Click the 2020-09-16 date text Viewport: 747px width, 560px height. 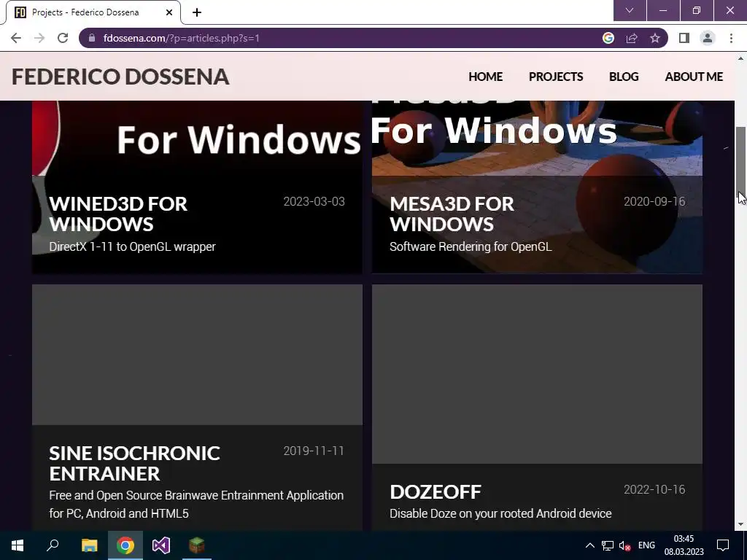pos(654,201)
